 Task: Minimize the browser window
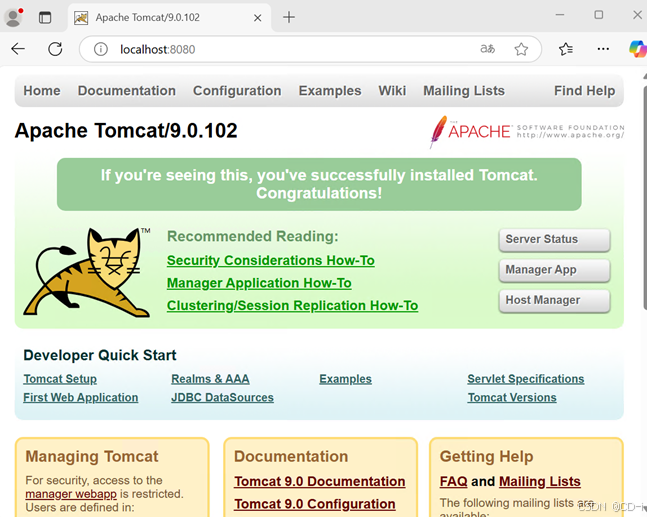click(x=560, y=15)
